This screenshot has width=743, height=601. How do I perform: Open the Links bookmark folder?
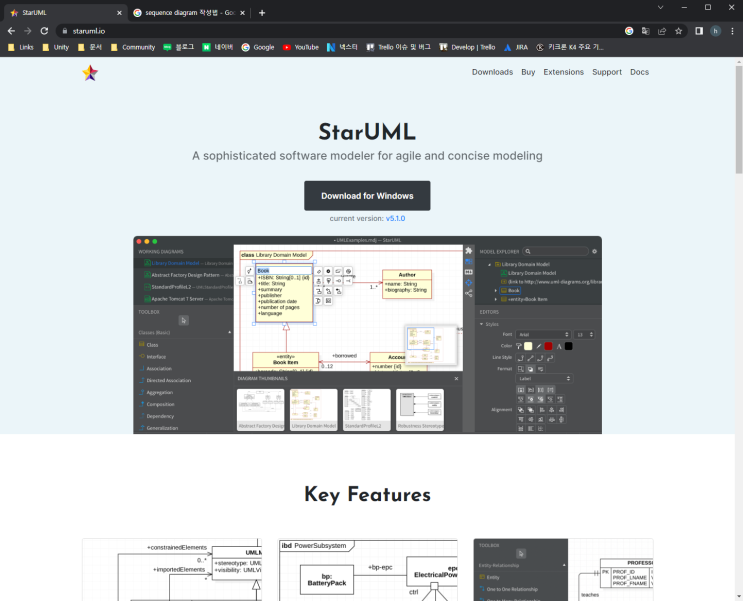pos(21,47)
